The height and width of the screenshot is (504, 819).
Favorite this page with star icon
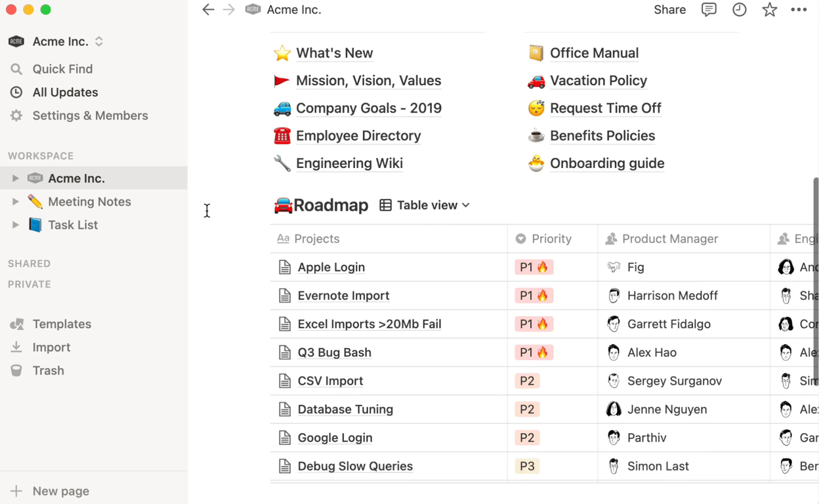770,10
